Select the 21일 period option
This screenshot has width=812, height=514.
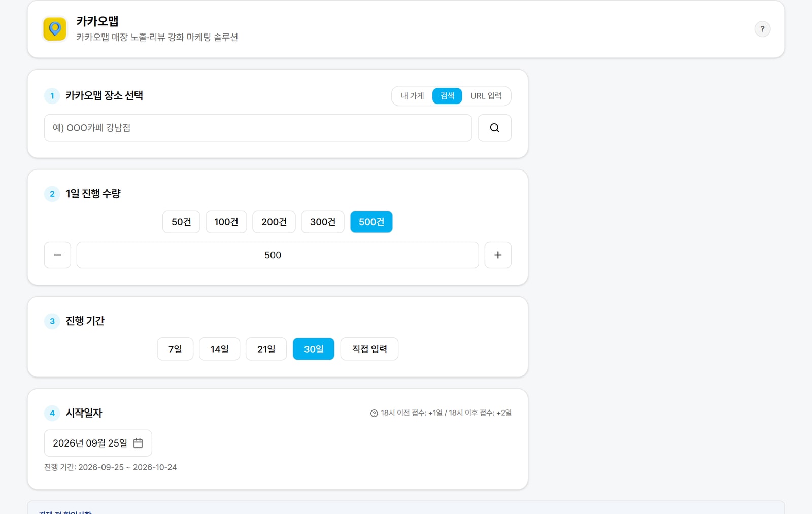(x=266, y=349)
